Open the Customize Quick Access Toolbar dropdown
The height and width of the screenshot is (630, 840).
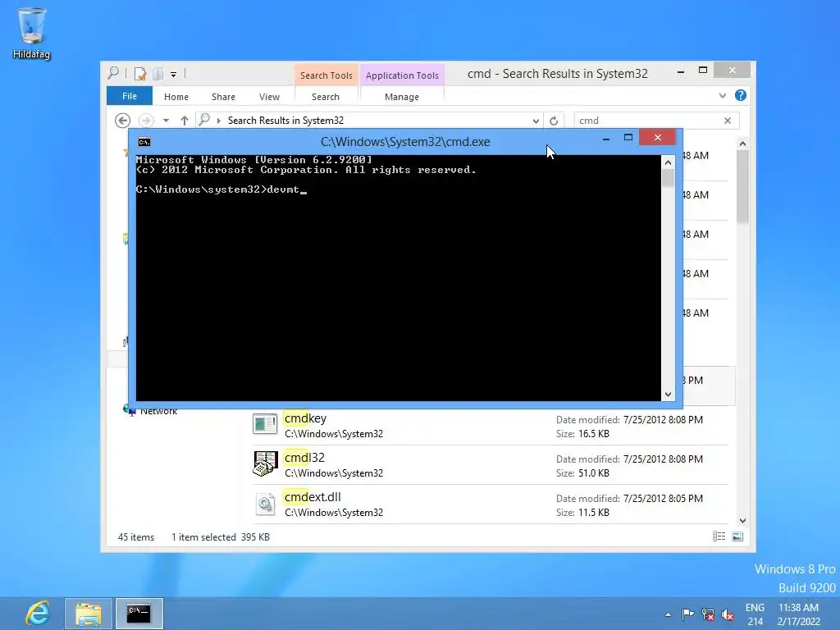pos(174,75)
